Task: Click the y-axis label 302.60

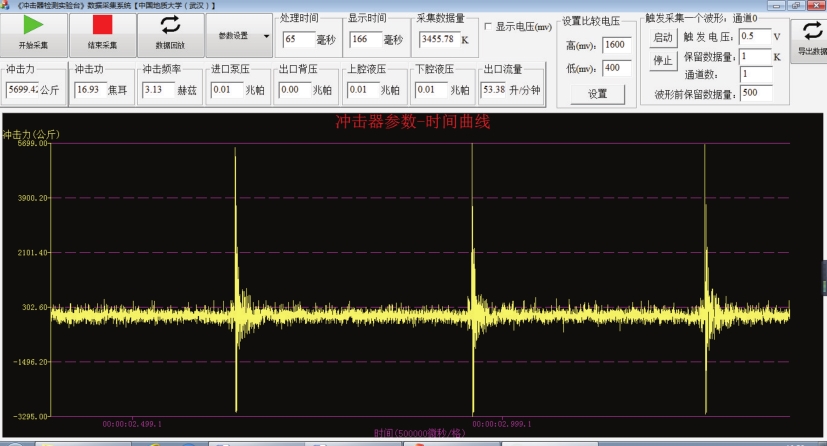Action: click(35, 307)
